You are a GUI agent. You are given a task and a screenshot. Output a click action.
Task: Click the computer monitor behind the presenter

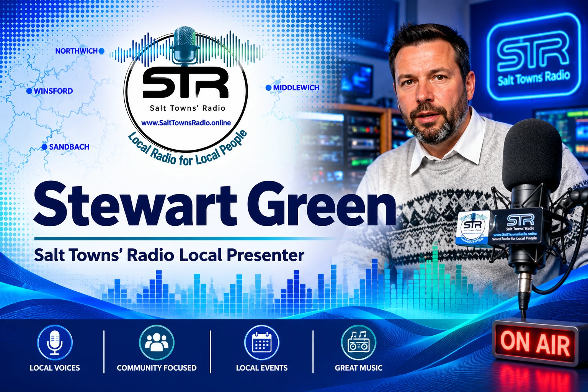356,80
